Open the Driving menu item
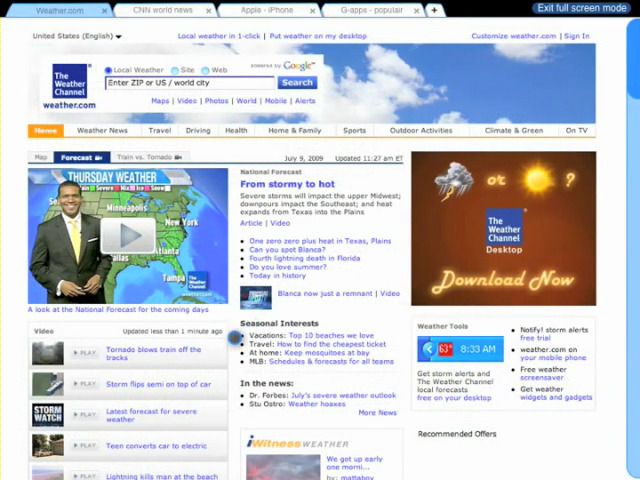This screenshot has height=480, width=640. click(198, 131)
